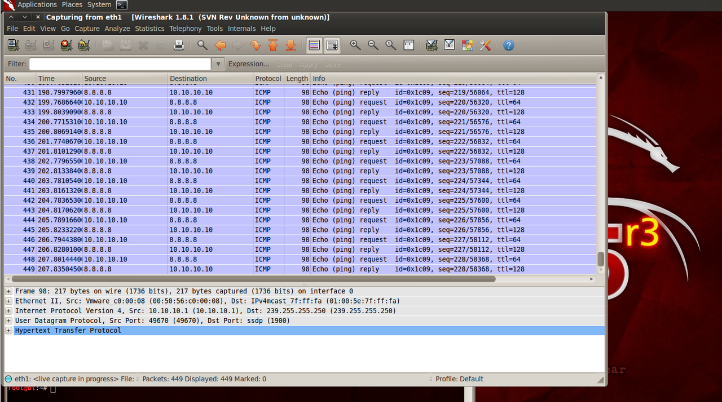Open the System menu in top panel
The height and width of the screenshot is (402, 722).
click(x=99, y=5)
